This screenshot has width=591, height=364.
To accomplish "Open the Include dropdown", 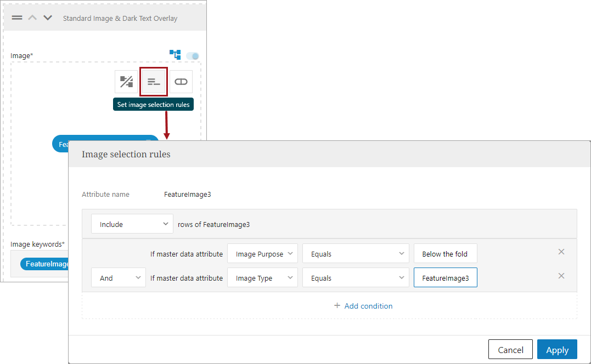I will pyautogui.click(x=132, y=224).
